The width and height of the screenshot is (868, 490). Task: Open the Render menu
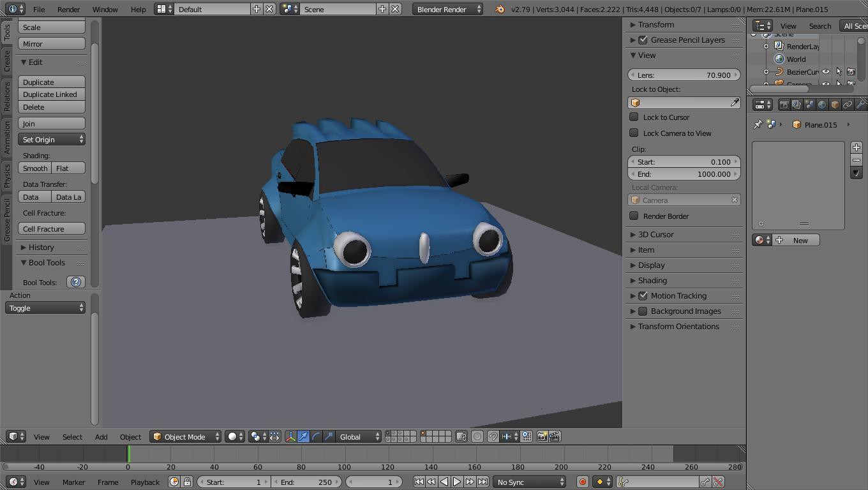69,9
